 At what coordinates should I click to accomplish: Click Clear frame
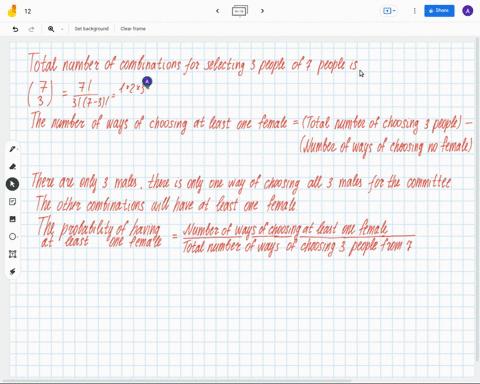click(x=133, y=29)
